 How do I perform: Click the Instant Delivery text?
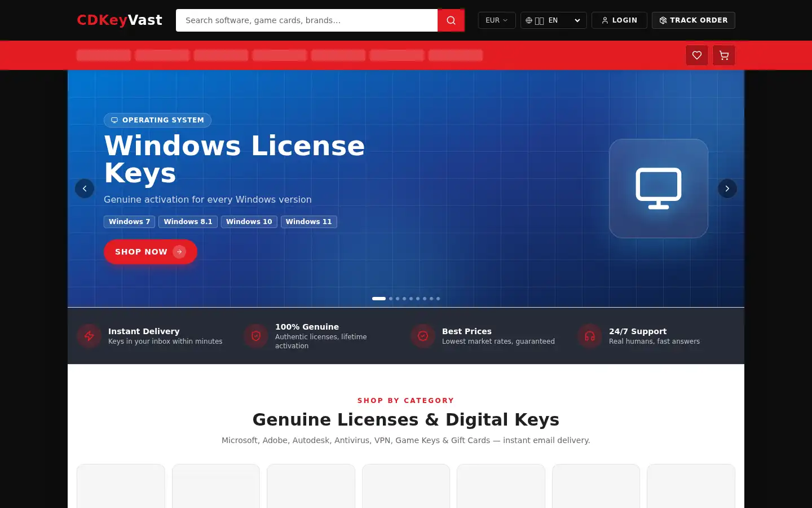tap(144, 331)
